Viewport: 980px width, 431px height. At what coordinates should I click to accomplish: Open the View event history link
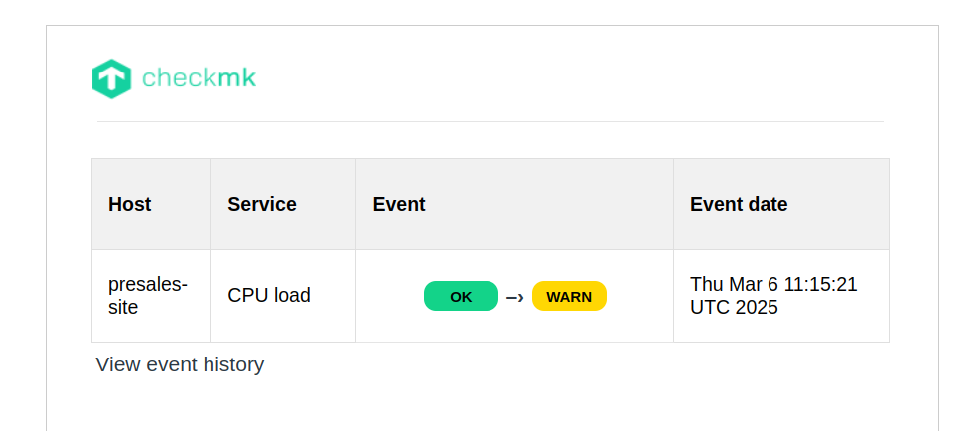click(x=180, y=364)
